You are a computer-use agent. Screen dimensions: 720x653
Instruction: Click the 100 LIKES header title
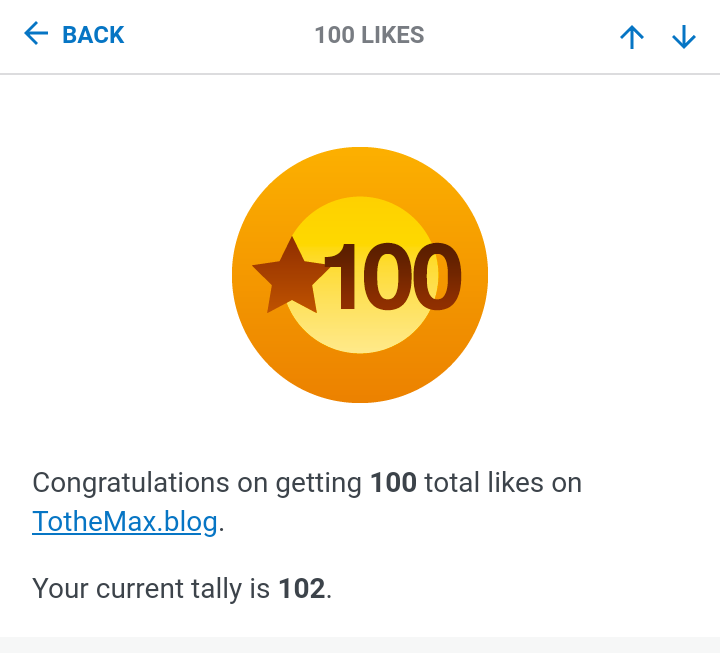click(369, 35)
